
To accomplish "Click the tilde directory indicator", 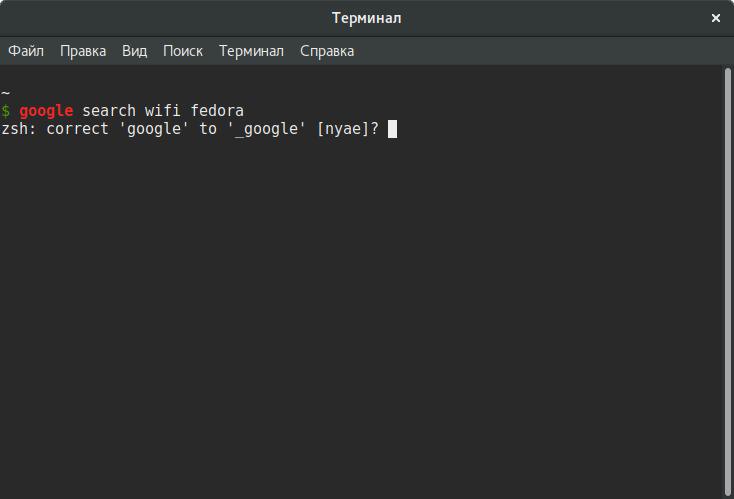I will pyautogui.click(x=6, y=92).
